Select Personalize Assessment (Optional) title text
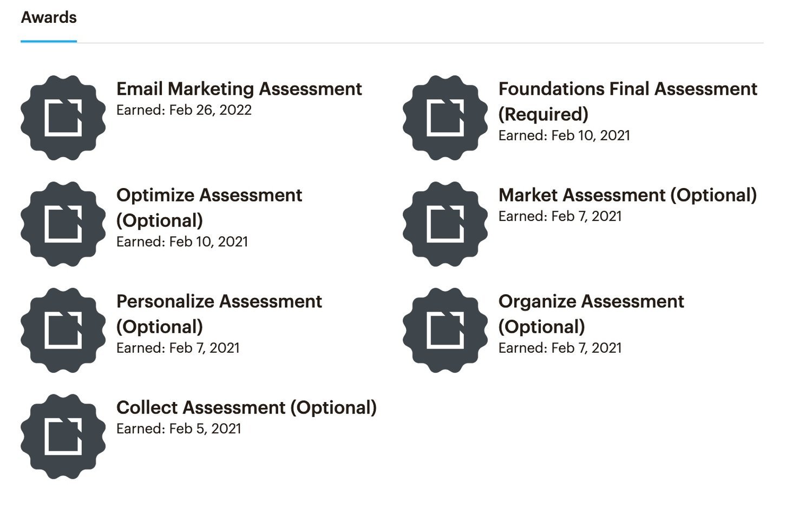Screen dimensions: 812x512 coord(219,314)
